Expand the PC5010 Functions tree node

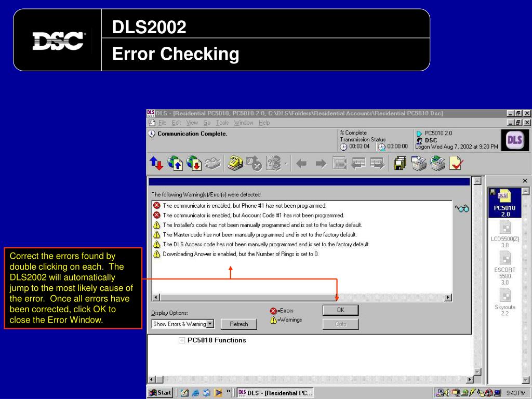(181, 340)
